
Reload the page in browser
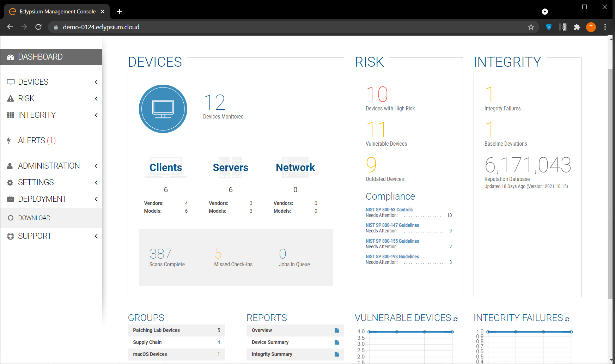tap(38, 27)
